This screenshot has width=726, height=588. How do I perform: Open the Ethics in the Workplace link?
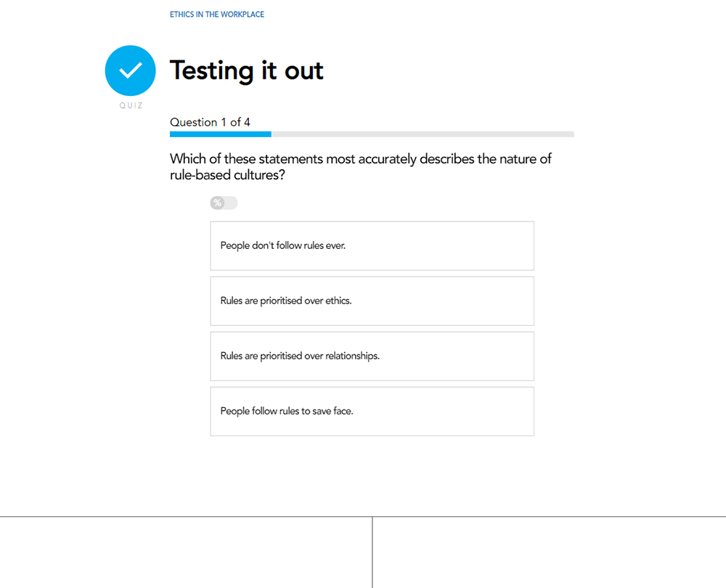click(x=217, y=15)
